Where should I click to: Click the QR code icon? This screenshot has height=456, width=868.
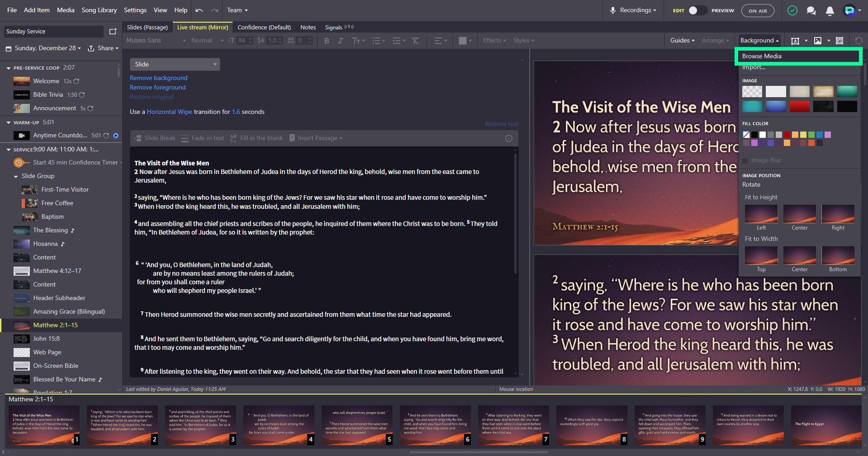(x=840, y=41)
